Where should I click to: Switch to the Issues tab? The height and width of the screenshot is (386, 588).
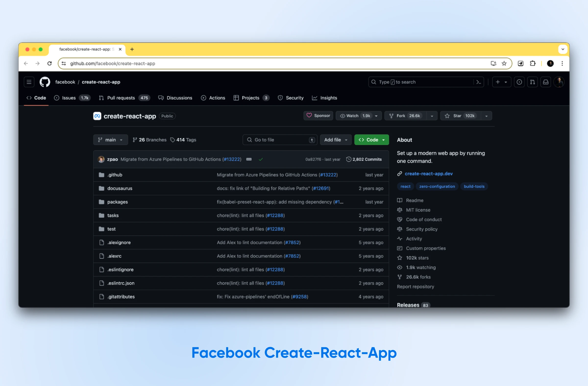coord(72,98)
